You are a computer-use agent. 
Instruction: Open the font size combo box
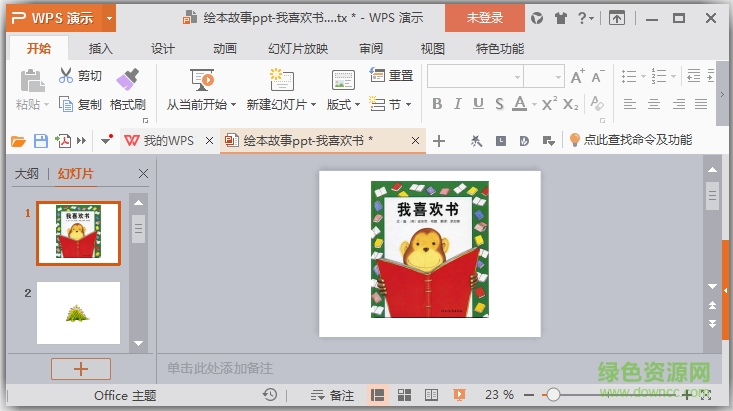pos(544,76)
